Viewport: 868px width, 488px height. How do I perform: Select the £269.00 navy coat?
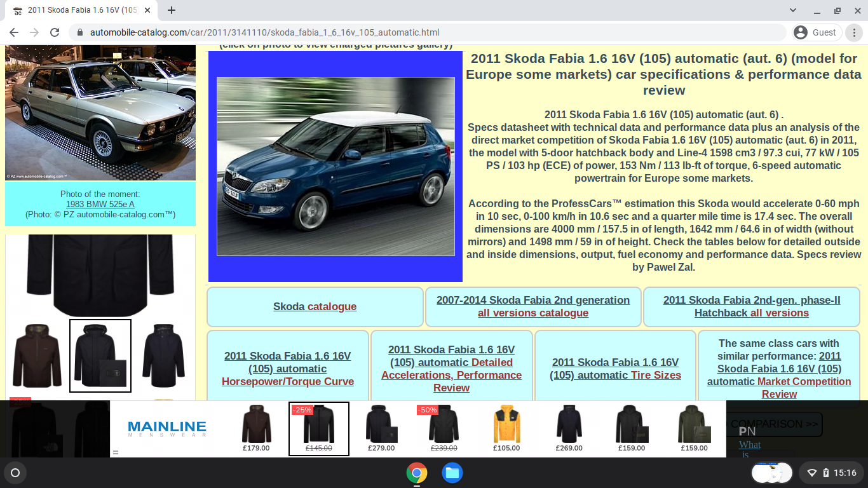click(569, 429)
